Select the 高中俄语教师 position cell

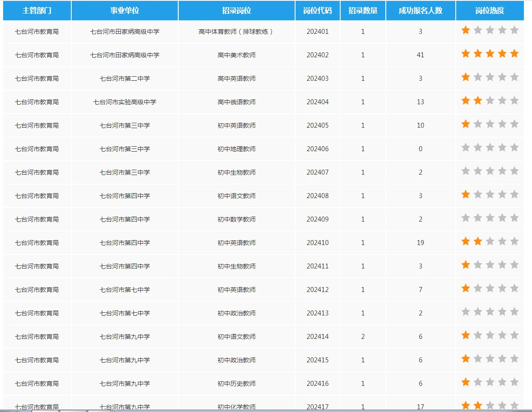[x=236, y=102]
